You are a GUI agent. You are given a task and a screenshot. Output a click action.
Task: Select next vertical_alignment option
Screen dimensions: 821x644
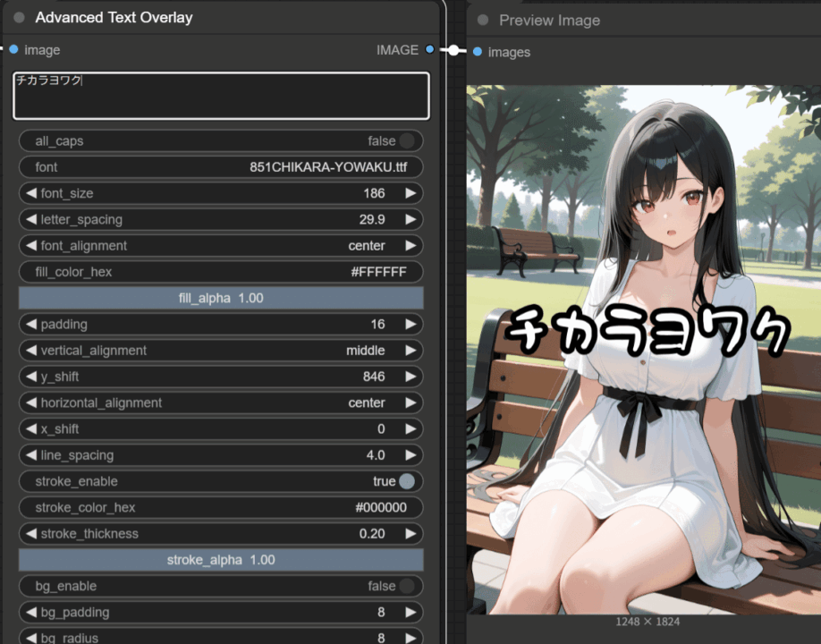[411, 351]
